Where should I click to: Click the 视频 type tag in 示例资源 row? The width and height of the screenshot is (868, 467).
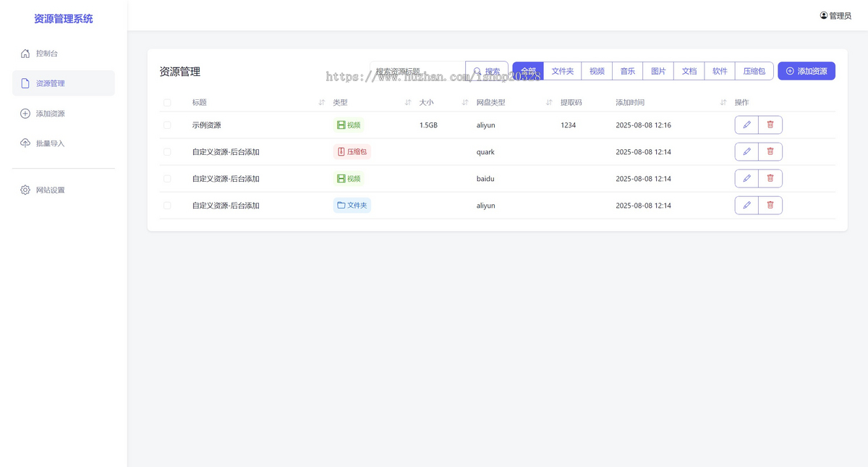pyautogui.click(x=349, y=125)
